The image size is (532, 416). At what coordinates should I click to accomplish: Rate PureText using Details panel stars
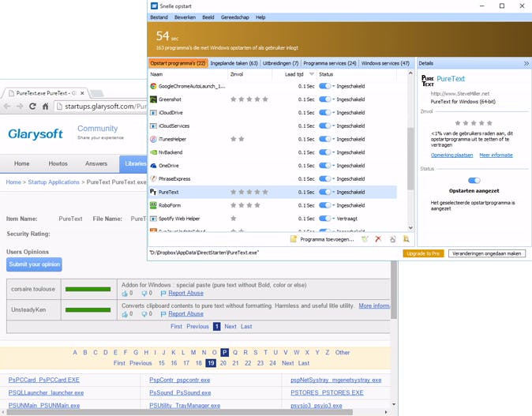coord(474,123)
